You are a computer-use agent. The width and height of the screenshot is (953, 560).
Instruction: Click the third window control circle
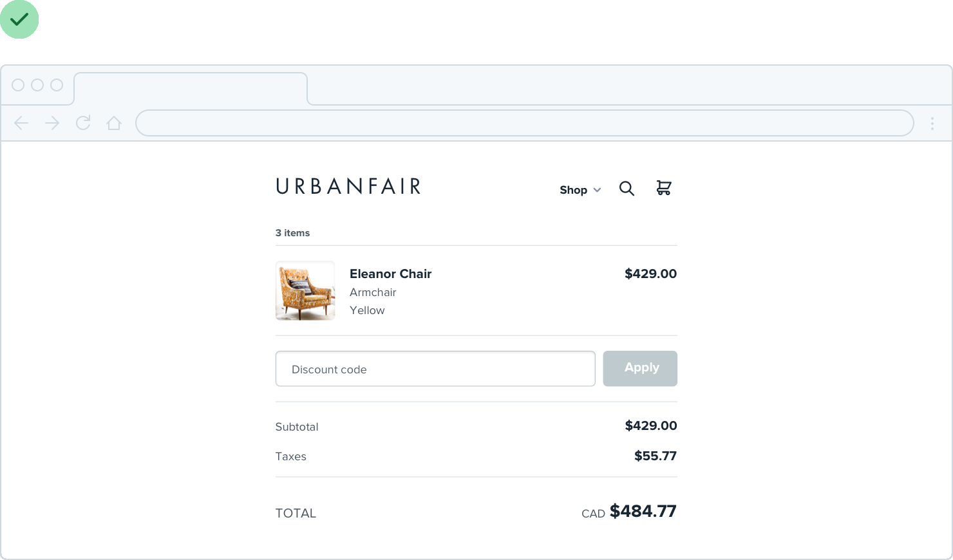(57, 85)
